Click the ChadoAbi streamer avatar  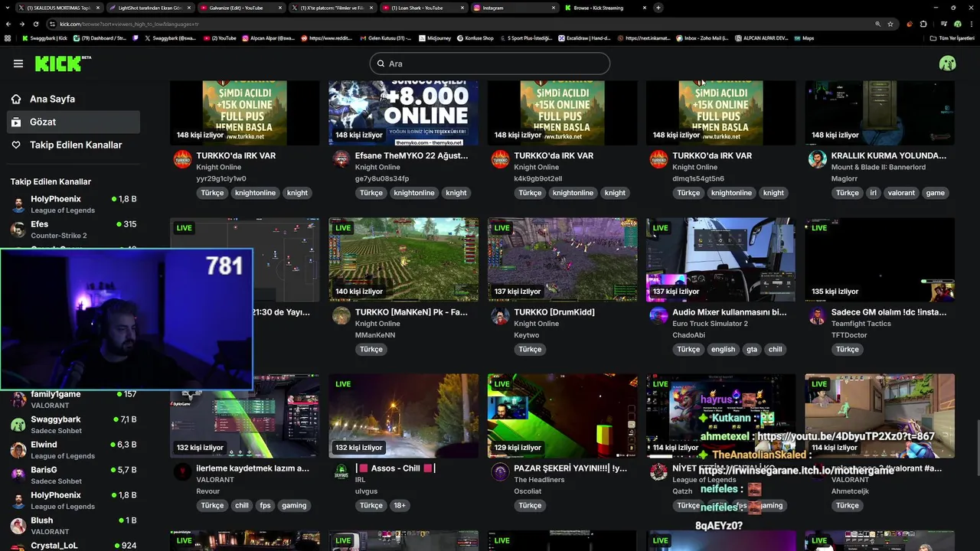[x=658, y=315]
